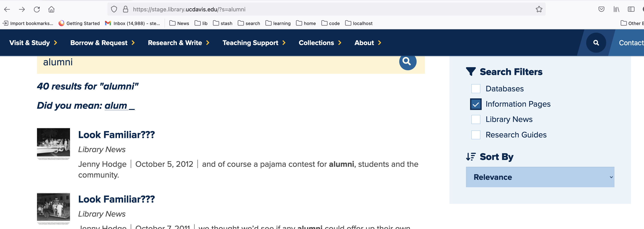Expand the Collections navigation menu

tap(320, 43)
